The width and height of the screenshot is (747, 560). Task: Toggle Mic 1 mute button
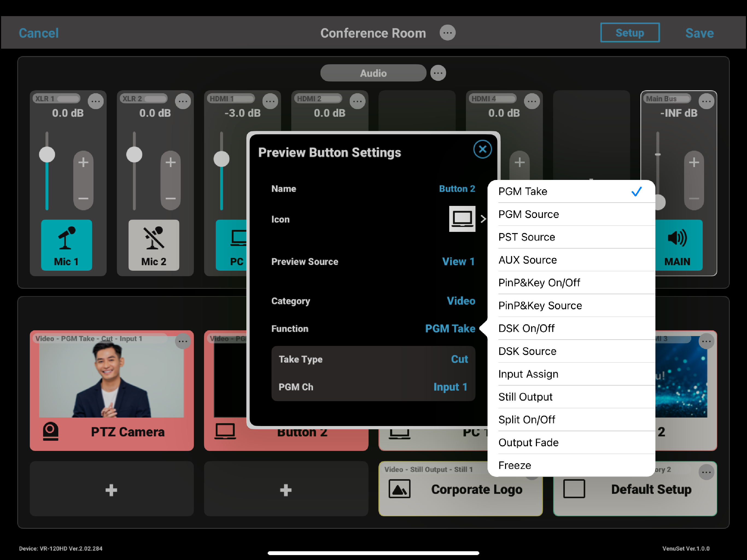pyautogui.click(x=66, y=245)
